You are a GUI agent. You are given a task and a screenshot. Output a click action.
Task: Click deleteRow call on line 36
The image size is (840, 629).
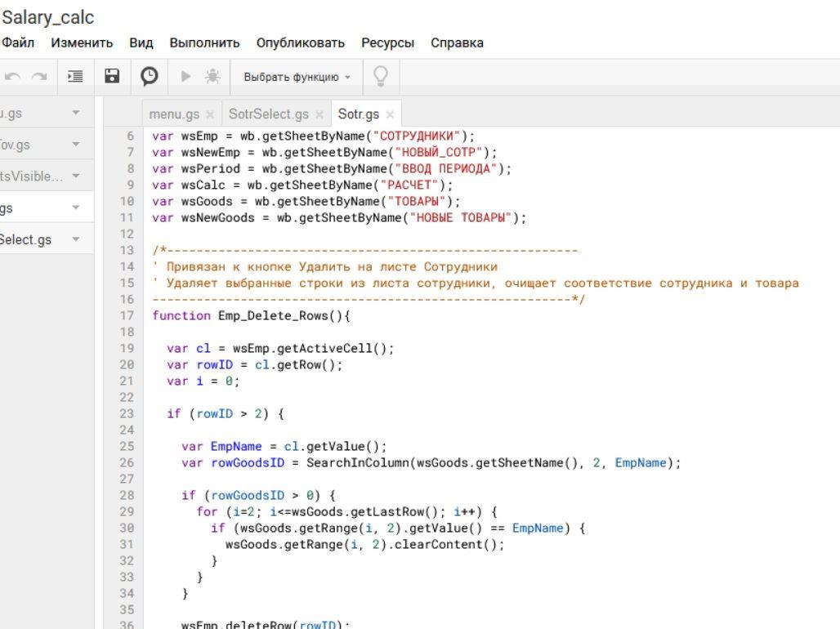pyautogui.click(x=259, y=624)
